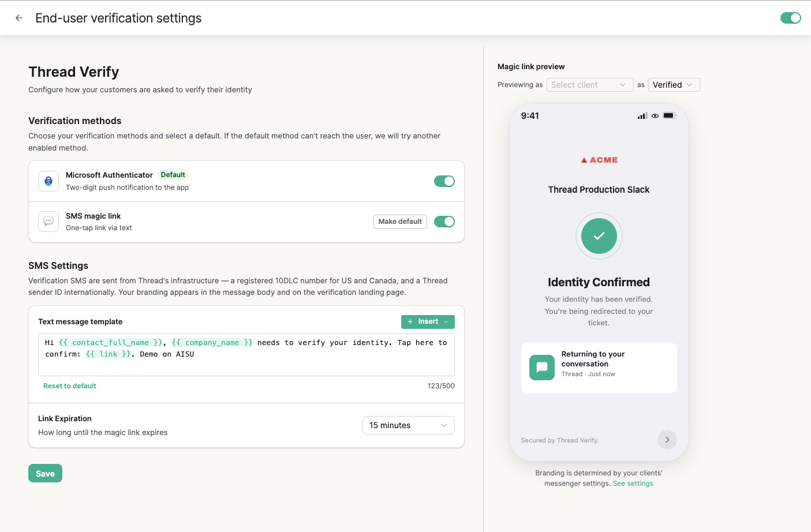The image size is (811, 532).
Task: Disable the SMS magic link toggle
Action: pos(444,222)
